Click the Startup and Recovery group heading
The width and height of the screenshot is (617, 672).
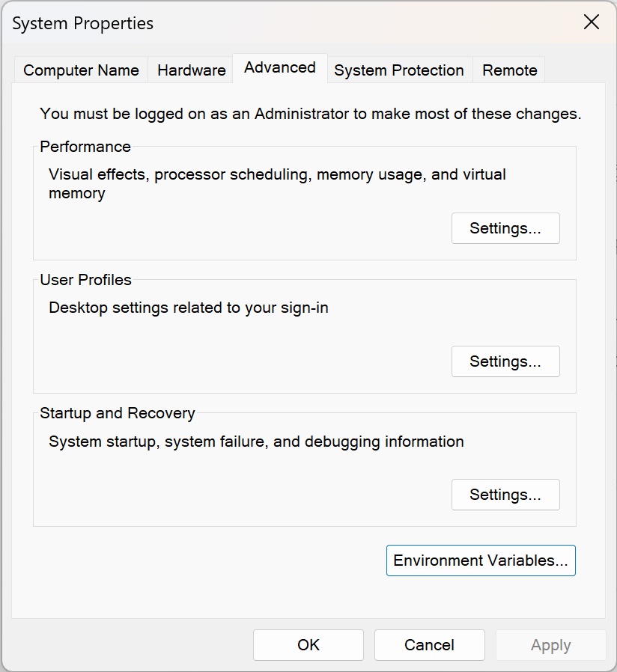(x=118, y=413)
